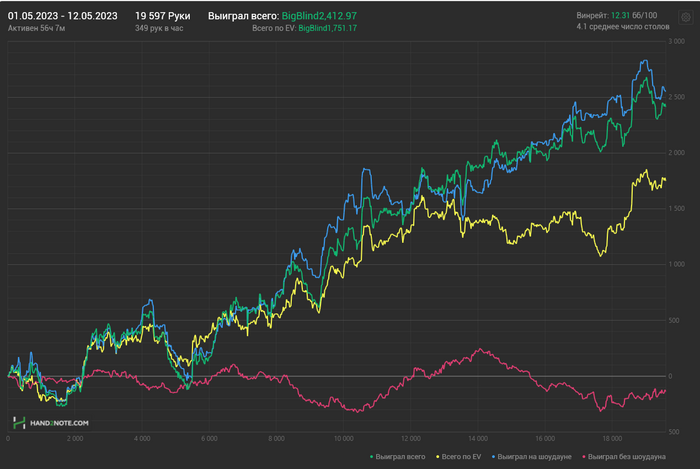Click the '3 000' vertical axis label
Screen dimensions: 700x469
(x=676, y=42)
